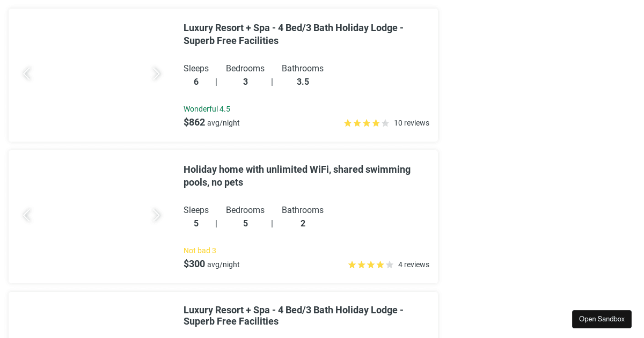Image resolution: width=644 pixels, height=338 pixels.
Task: Click the star rating beside 10 reviews
Action: [367, 123]
